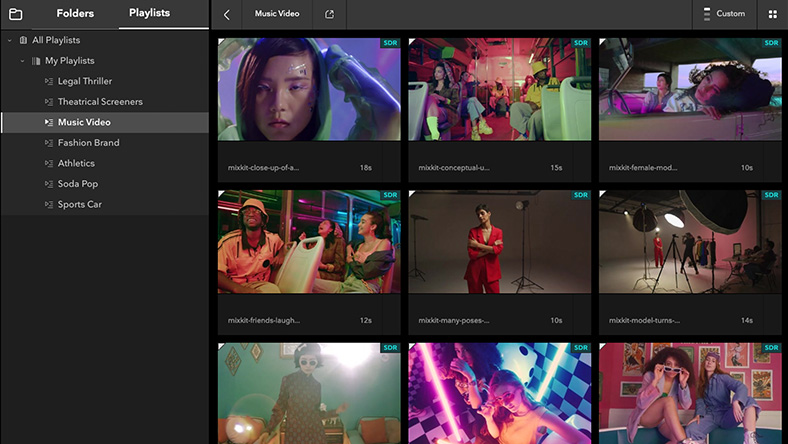
Task: Switch to the Folders tab
Action: pyautogui.click(x=75, y=14)
